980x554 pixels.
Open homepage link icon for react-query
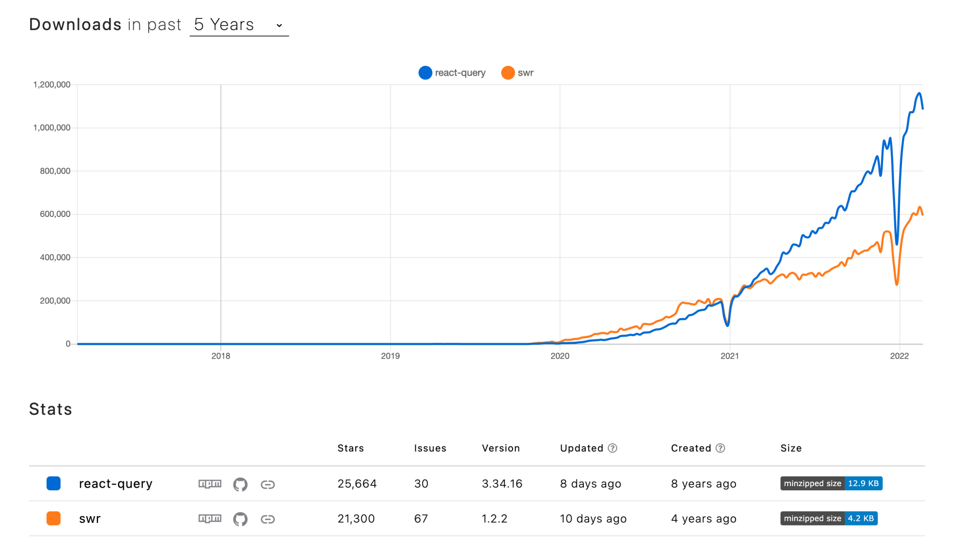tap(267, 484)
